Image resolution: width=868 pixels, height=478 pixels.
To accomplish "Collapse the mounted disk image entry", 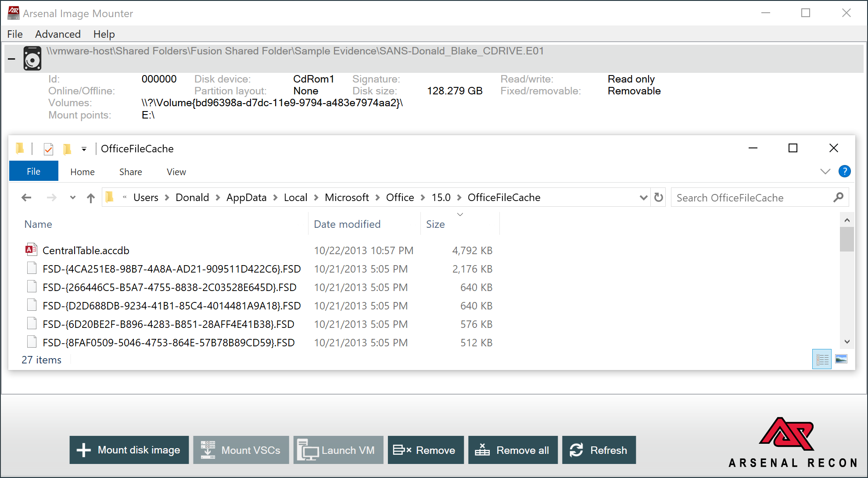I will 12,59.
